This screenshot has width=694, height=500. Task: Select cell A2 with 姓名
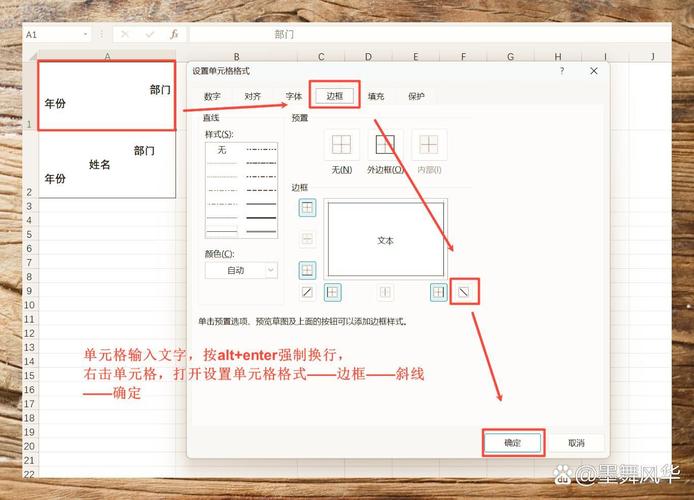coord(107,164)
